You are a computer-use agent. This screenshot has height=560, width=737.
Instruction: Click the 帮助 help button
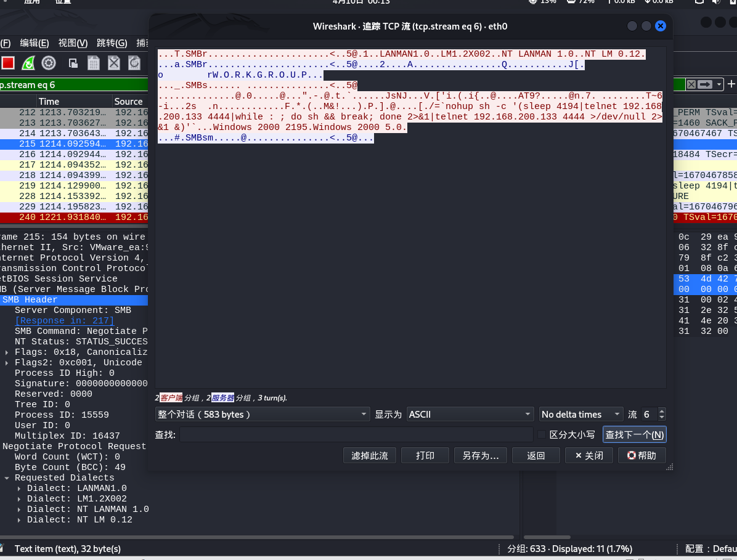click(x=641, y=456)
